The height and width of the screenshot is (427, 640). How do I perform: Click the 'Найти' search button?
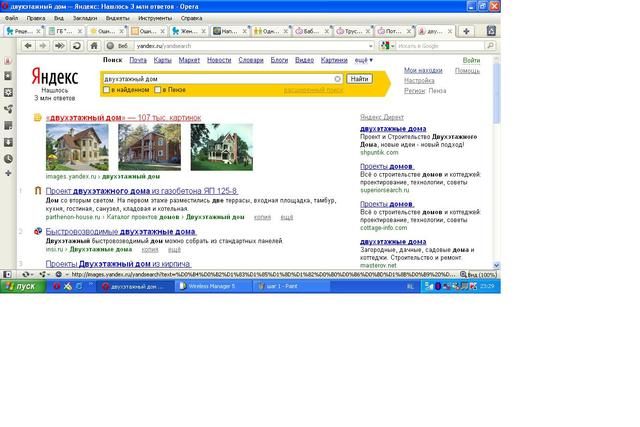(359, 79)
